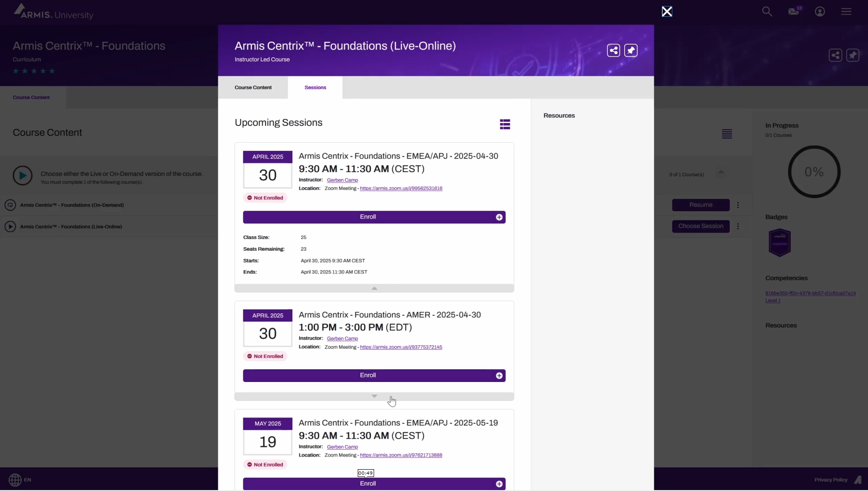Image resolution: width=868 pixels, height=491 pixels.
Task: Click the play icon beside course instructions
Action: [23, 176]
